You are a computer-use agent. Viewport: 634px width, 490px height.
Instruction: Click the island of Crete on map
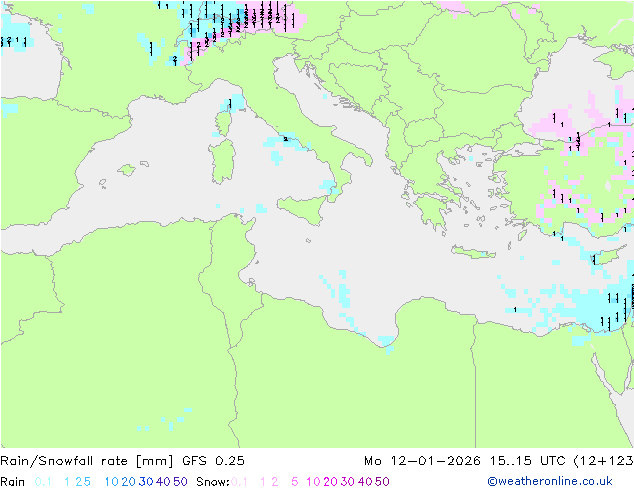[473, 252]
